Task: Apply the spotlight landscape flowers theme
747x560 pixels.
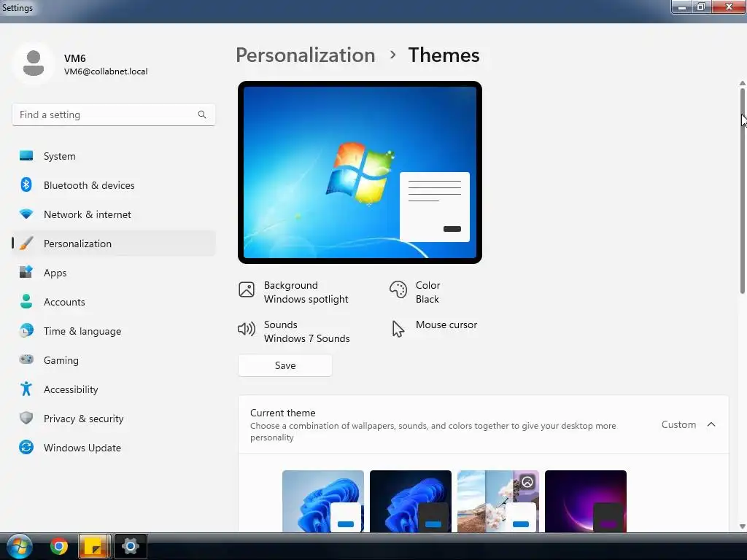Action: 498,501
